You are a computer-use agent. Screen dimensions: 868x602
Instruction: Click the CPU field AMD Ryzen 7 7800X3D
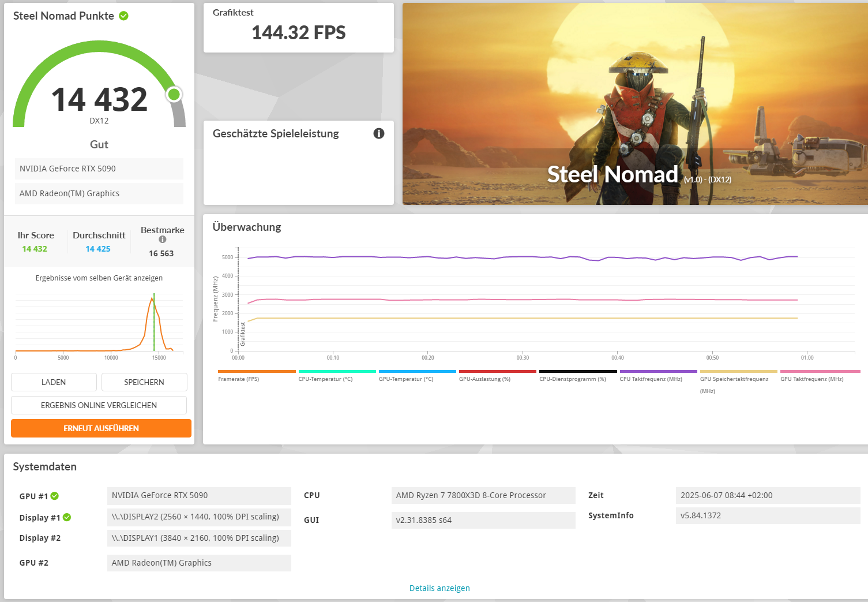pos(483,496)
